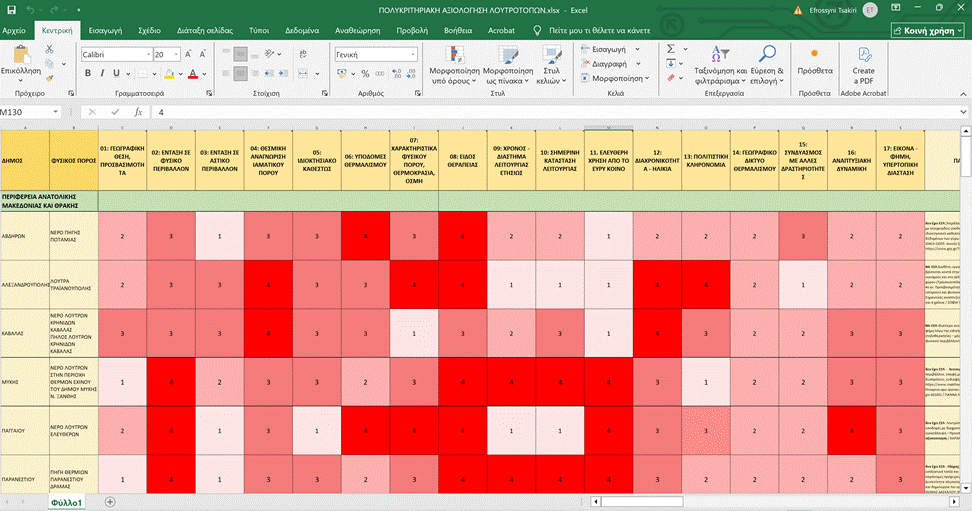972x511 pixels.
Task: Click the Clear eraser icon
Action: pyautogui.click(x=671, y=78)
